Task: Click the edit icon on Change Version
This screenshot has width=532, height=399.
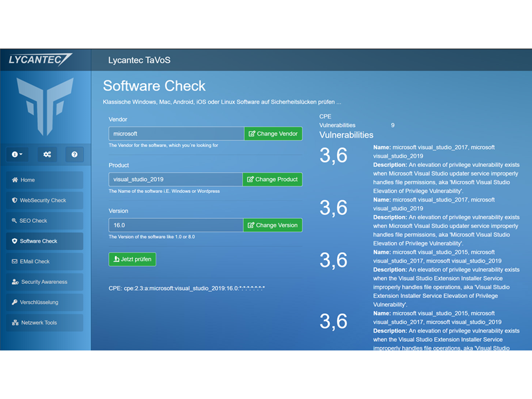Action: point(251,225)
